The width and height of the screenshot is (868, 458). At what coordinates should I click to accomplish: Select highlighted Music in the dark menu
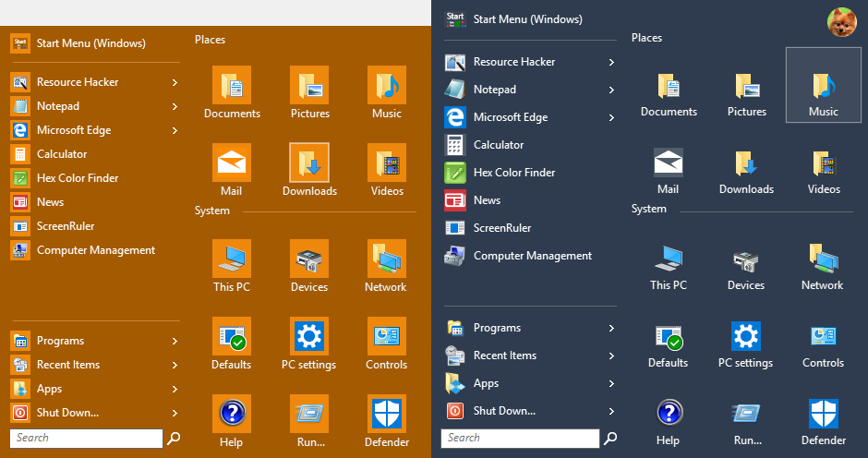click(x=824, y=85)
